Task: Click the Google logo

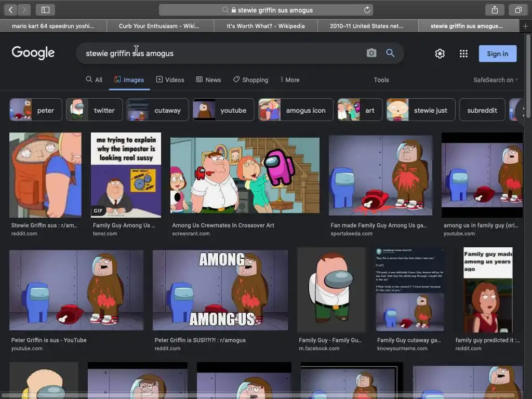Action: pyautogui.click(x=33, y=52)
